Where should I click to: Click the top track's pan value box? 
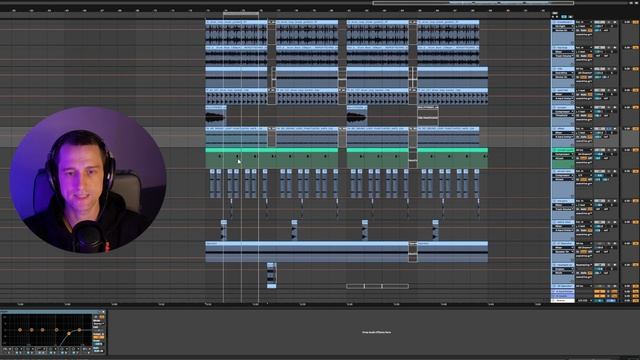[612, 26]
